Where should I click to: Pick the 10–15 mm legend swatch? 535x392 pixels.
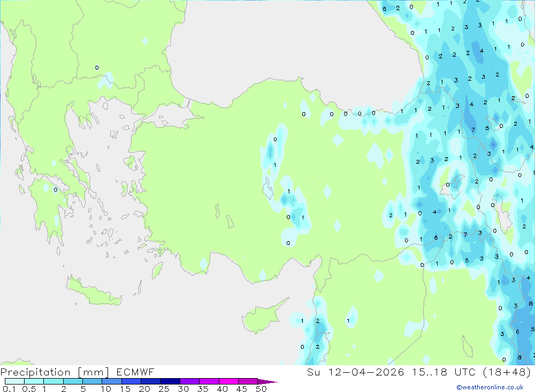click(112, 381)
